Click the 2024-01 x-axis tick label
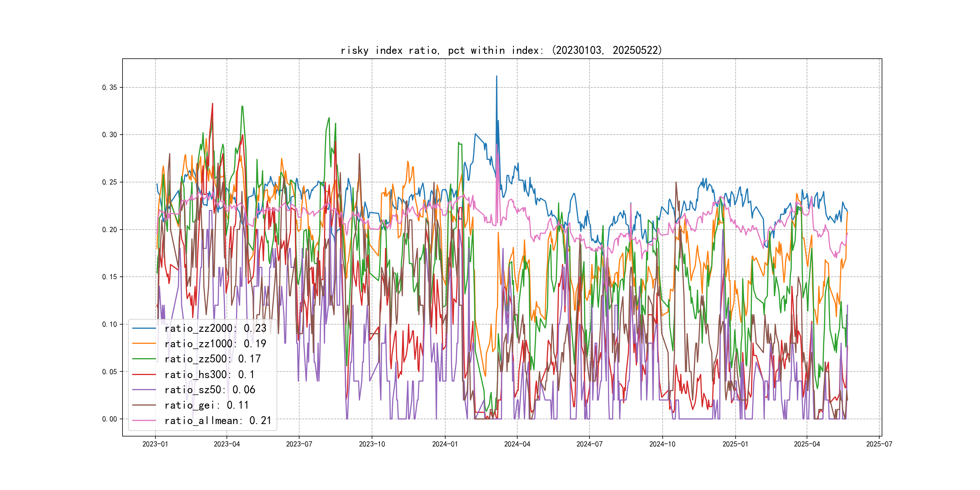The height and width of the screenshot is (490, 980). [445, 444]
